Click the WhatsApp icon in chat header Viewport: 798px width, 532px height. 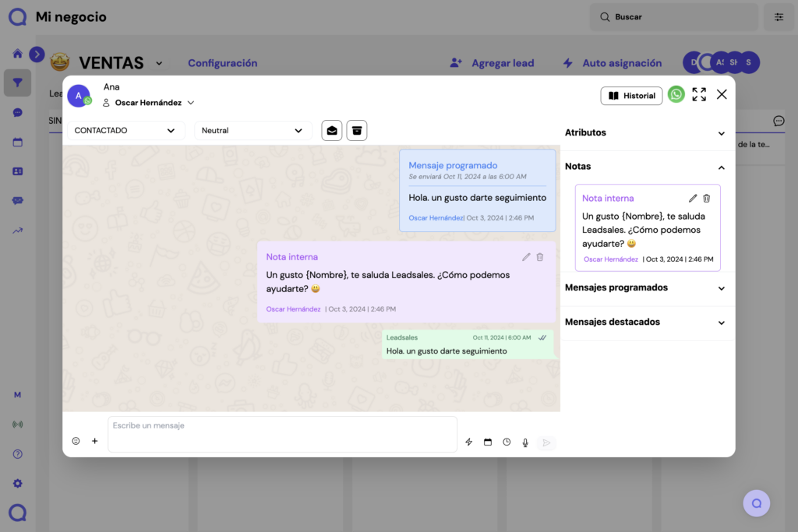tap(676, 94)
